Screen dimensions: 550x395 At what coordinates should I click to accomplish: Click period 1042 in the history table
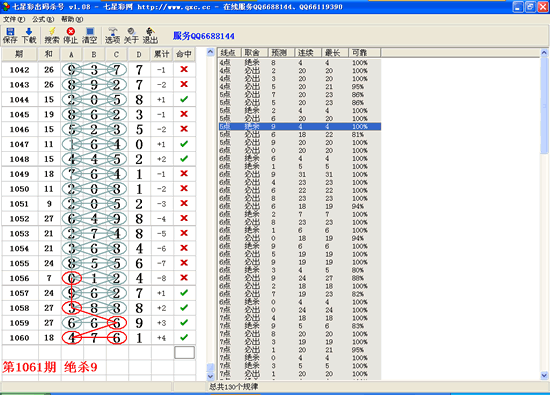click(x=19, y=70)
